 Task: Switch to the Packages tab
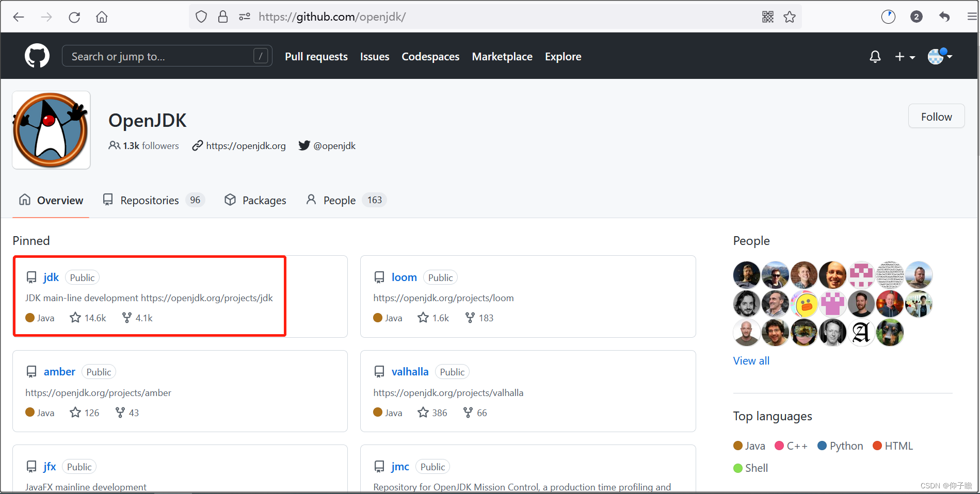pos(255,200)
